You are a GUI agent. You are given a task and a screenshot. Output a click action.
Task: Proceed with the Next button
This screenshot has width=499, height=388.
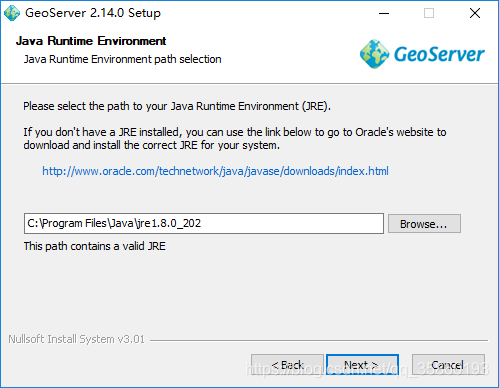coord(362,365)
